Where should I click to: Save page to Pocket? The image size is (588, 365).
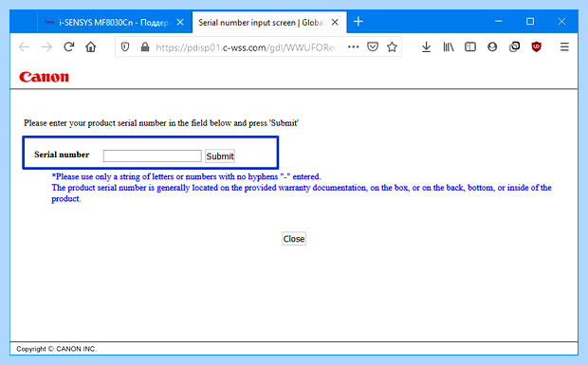click(373, 46)
